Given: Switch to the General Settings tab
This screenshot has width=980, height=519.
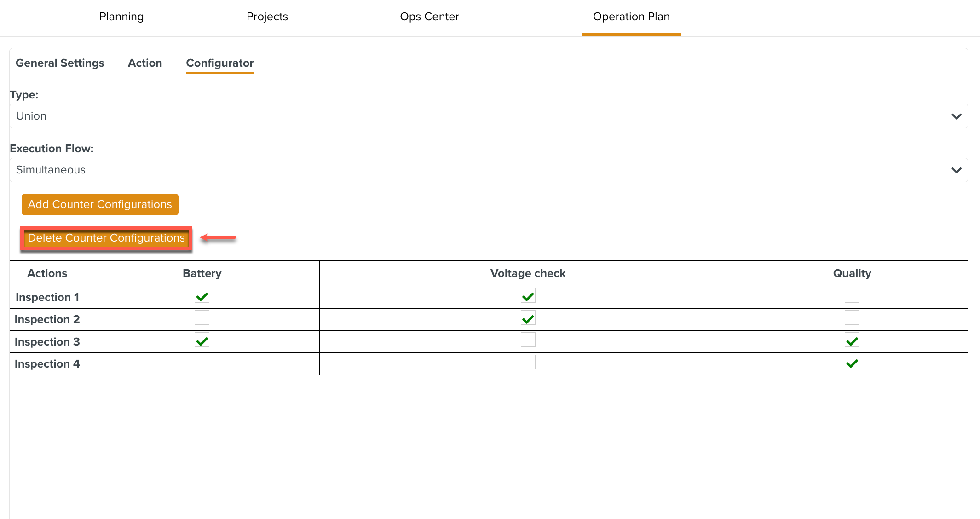Looking at the screenshot, I should 60,63.
